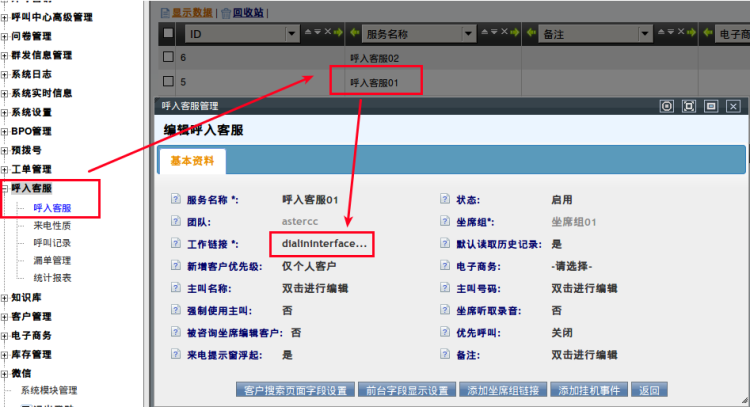Click the 工作链接 value dialInInterface
This screenshot has height=407, width=750.
325,244
